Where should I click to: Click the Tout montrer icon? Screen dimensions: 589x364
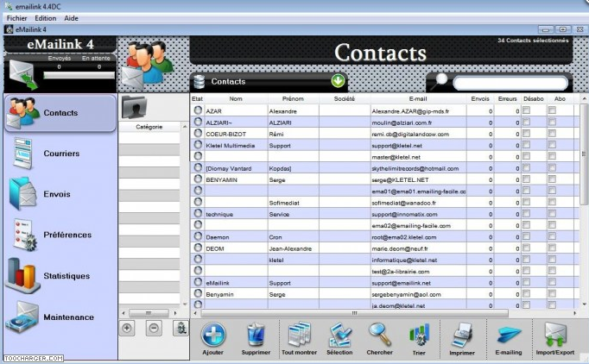[300, 335]
